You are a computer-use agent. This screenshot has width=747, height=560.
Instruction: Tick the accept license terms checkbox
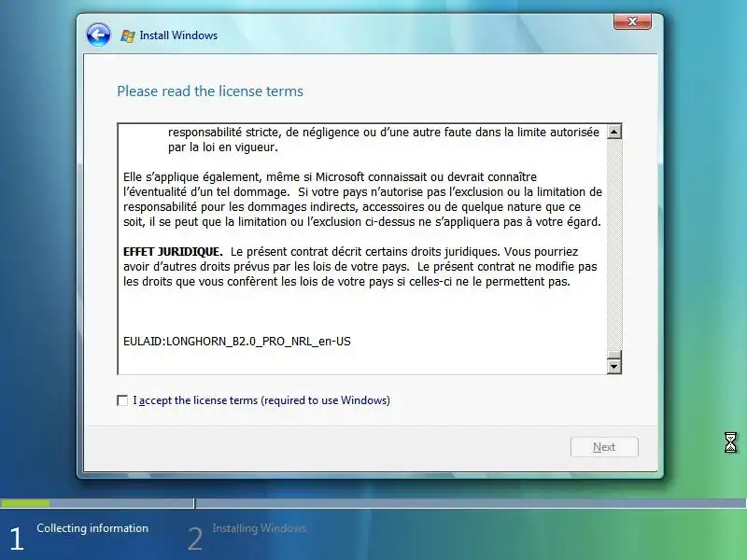tap(122, 400)
